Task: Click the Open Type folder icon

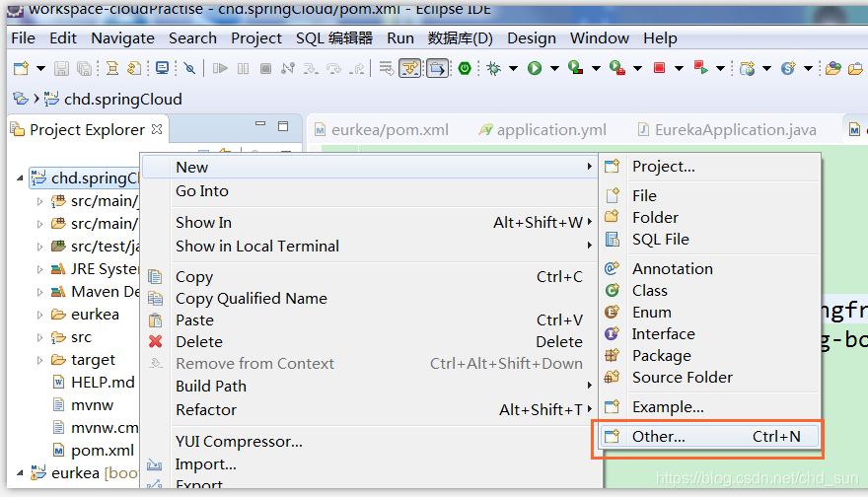Action: (x=833, y=68)
